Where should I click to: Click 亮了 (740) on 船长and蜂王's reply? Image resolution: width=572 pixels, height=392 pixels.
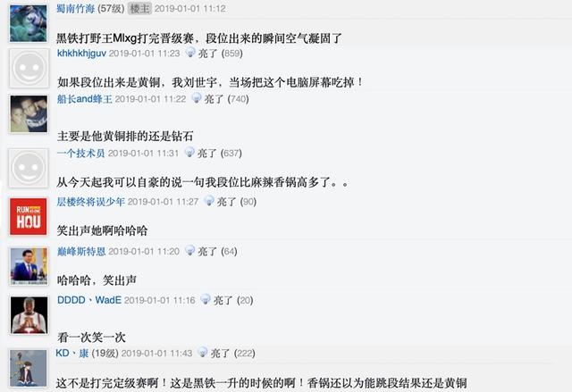pos(226,99)
